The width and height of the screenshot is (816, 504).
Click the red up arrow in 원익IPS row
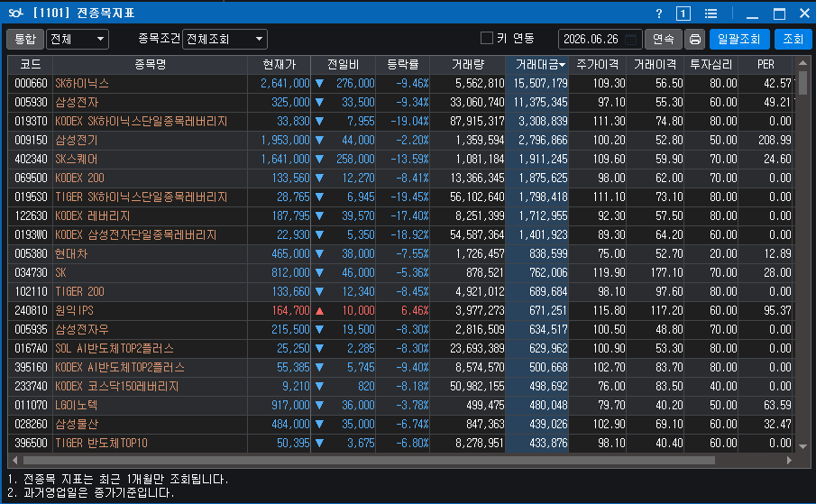click(x=319, y=311)
